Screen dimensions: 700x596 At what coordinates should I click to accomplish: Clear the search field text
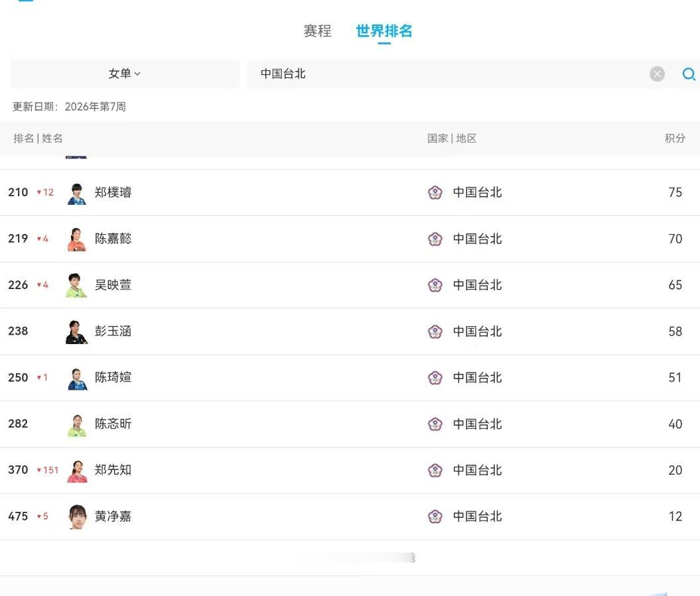[657, 74]
